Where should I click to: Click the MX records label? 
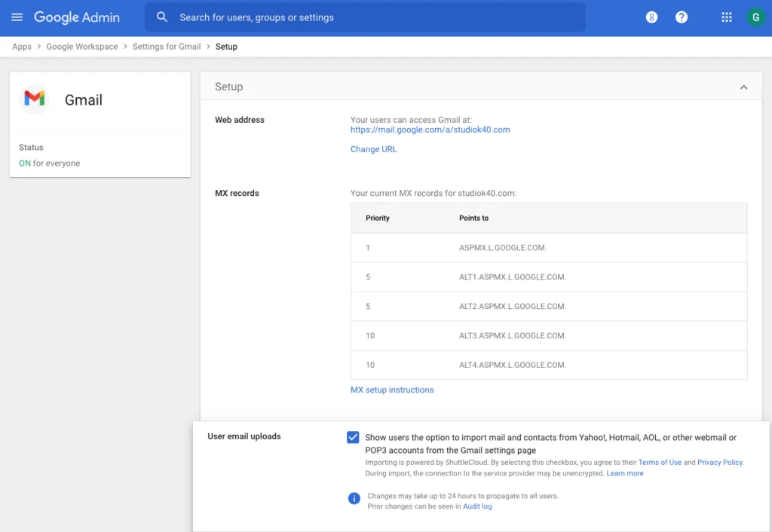[x=237, y=193]
